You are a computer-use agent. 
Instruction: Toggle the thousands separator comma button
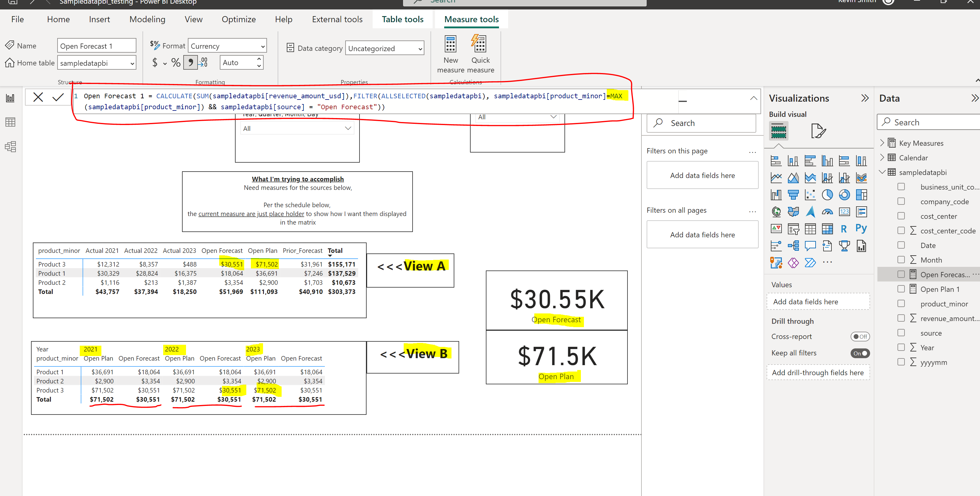(x=190, y=62)
